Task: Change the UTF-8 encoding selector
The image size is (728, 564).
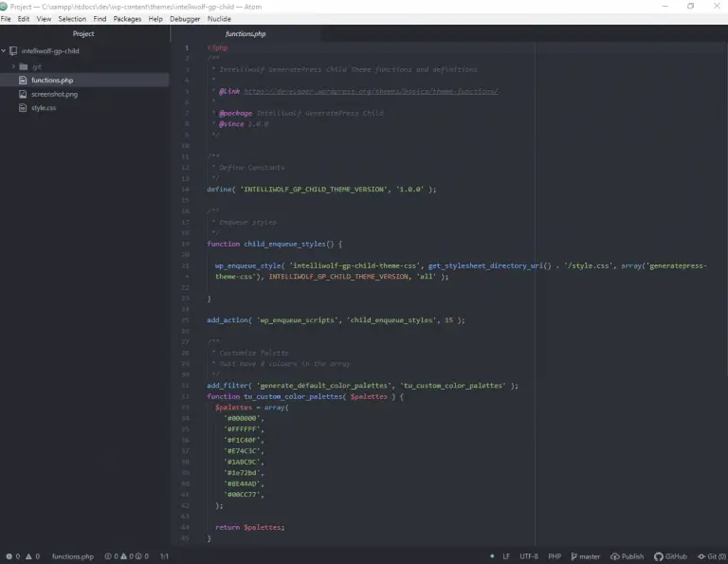Action: (528, 556)
